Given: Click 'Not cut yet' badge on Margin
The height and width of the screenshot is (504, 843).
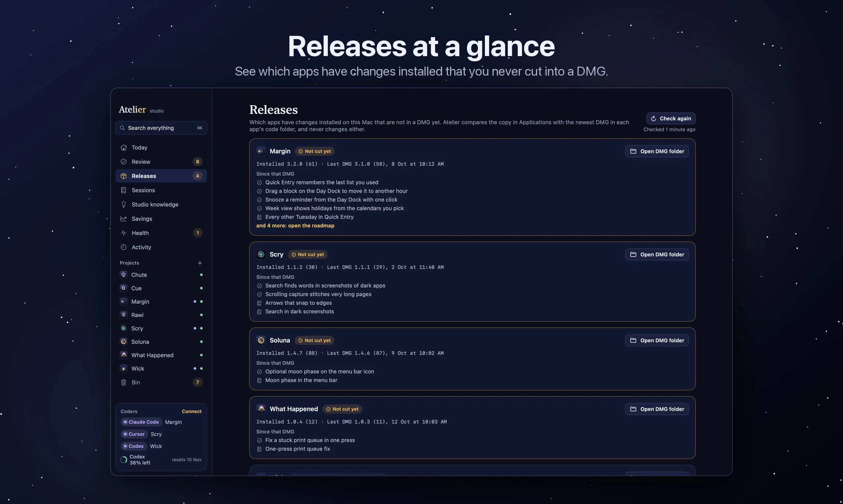Looking at the screenshot, I should (x=314, y=152).
